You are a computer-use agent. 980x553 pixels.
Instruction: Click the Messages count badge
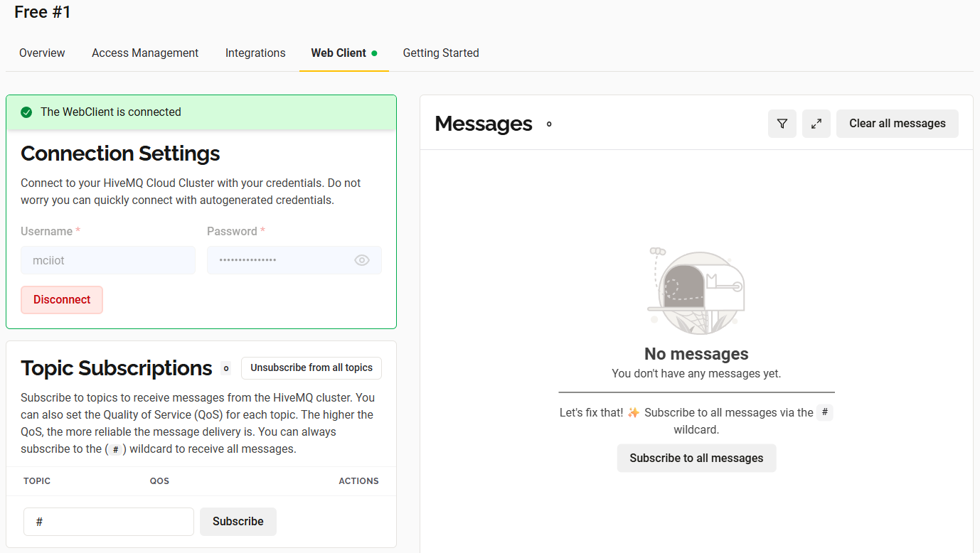(x=549, y=124)
